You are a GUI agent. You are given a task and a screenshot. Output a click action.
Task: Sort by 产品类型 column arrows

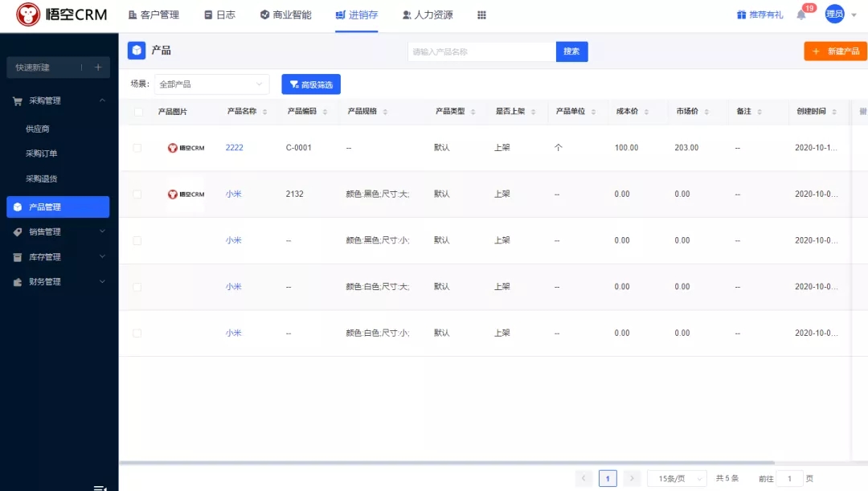[473, 112]
